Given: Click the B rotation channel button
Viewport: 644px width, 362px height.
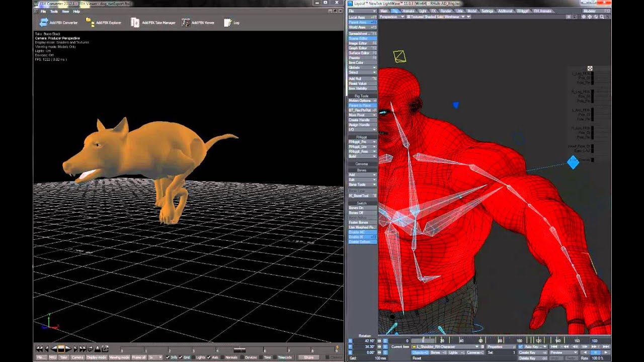Looking at the screenshot, I should coord(351,352).
